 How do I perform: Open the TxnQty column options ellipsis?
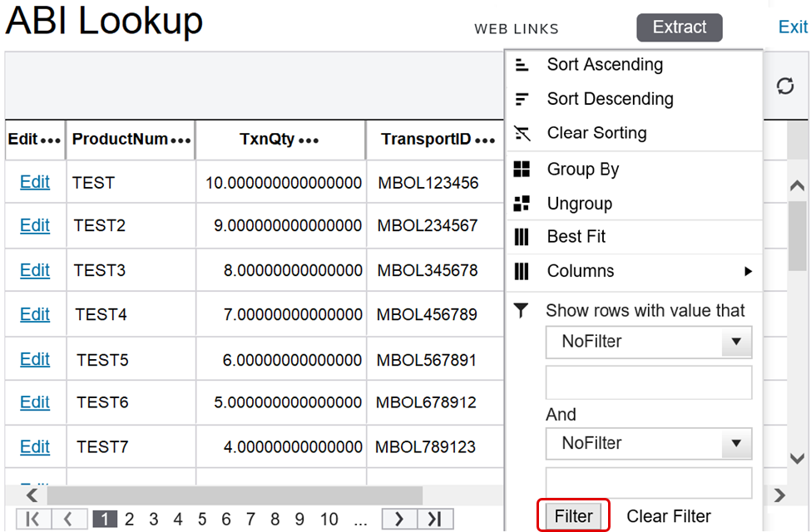[x=309, y=140]
